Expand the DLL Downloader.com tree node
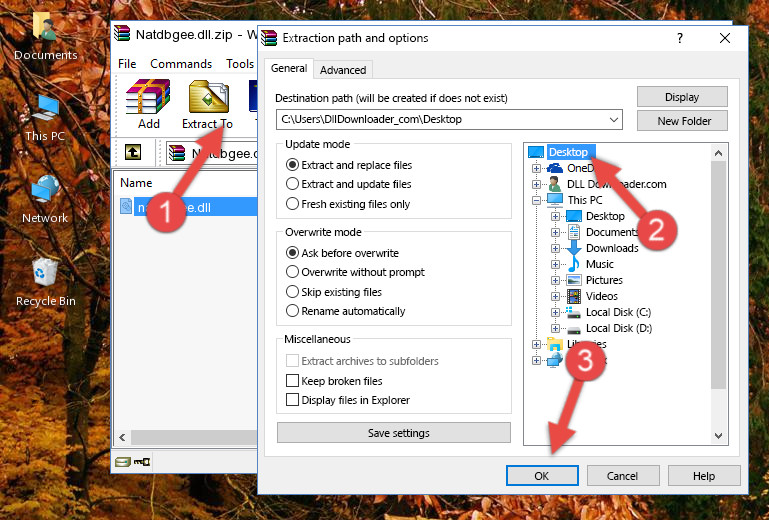This screenshot has height=520, width=769. tap(536, 184)
